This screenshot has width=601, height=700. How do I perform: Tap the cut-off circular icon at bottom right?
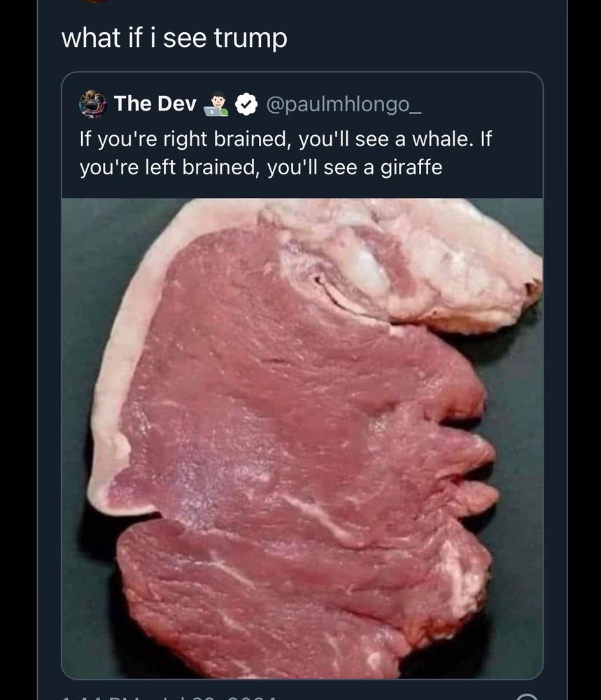point(528,697)
